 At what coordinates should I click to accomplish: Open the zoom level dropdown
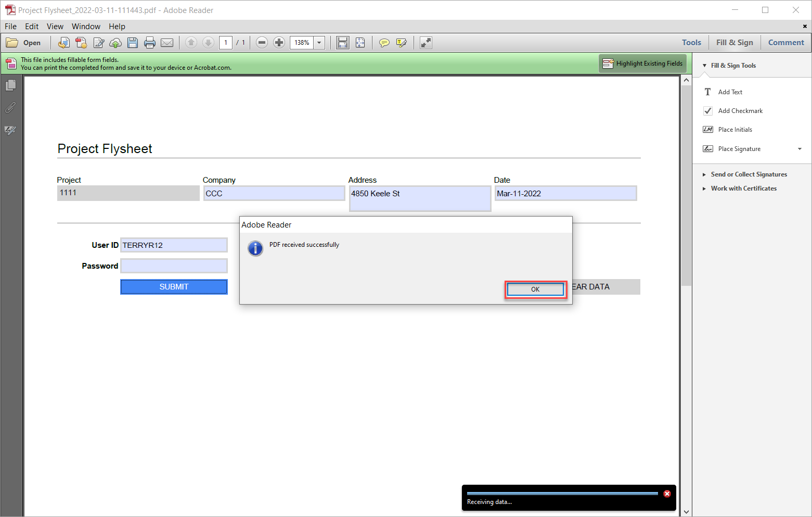point(319,42)
